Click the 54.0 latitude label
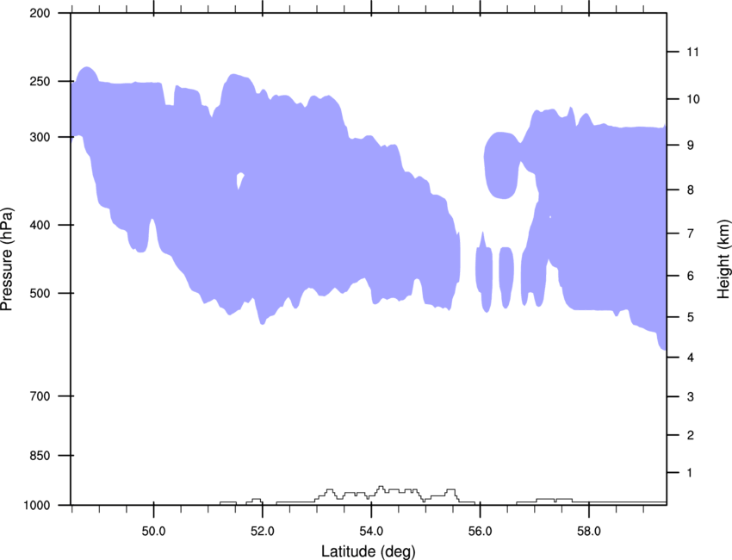 tap(371, 532)
